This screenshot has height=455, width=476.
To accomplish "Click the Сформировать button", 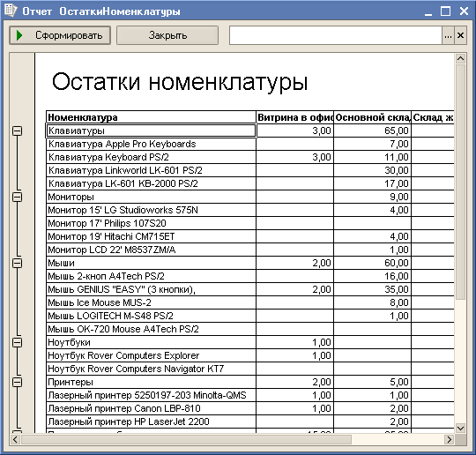I will [x=60, y=35].
